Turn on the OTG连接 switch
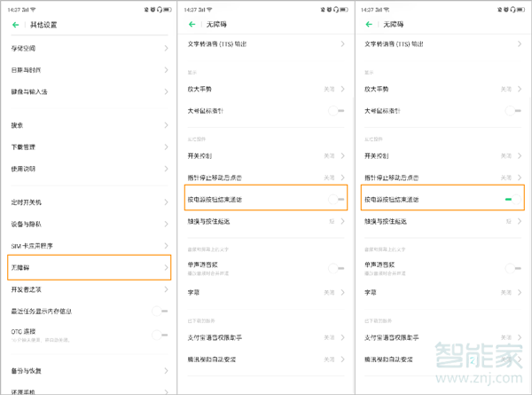 tap(160, 335)
